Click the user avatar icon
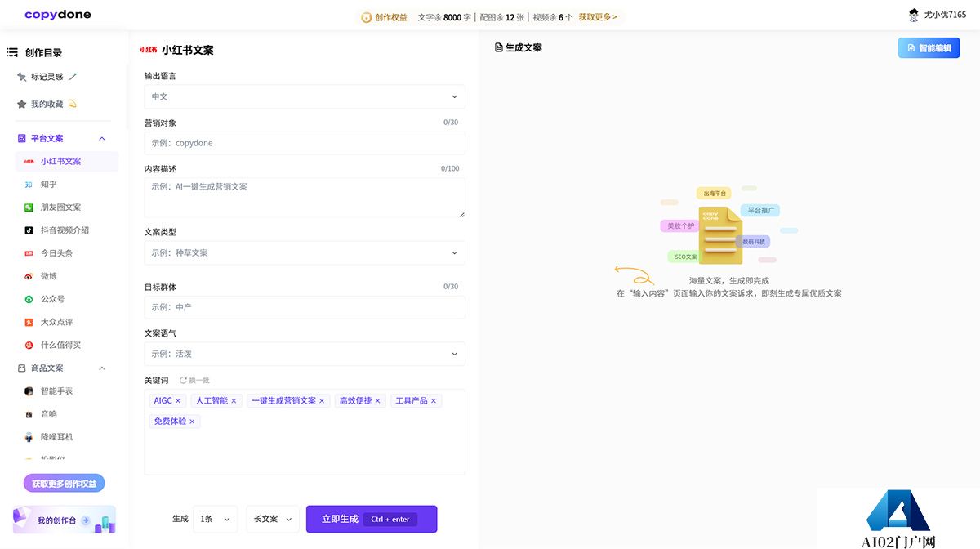This screenshot has width=980, height=549. tap(914, 15)
